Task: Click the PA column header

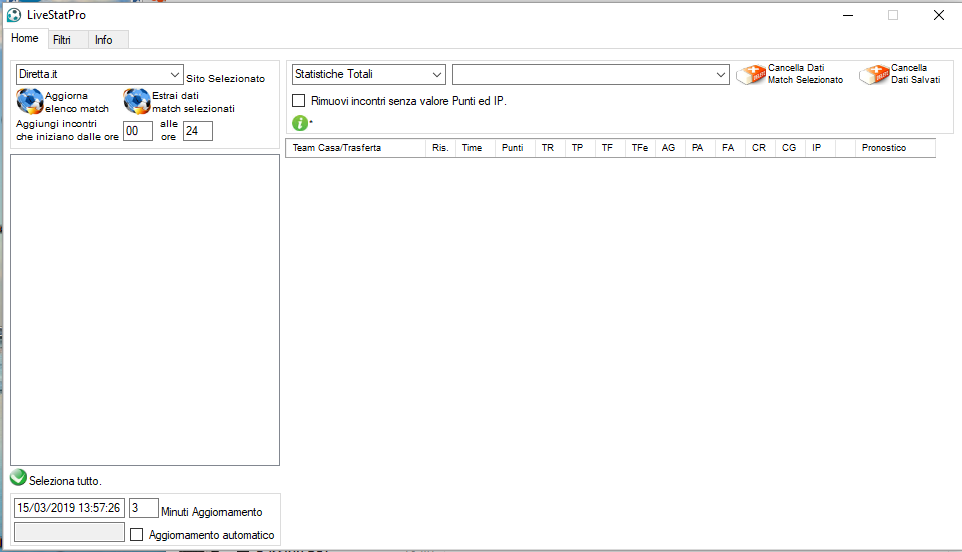Action: click(x=701, y=148)
